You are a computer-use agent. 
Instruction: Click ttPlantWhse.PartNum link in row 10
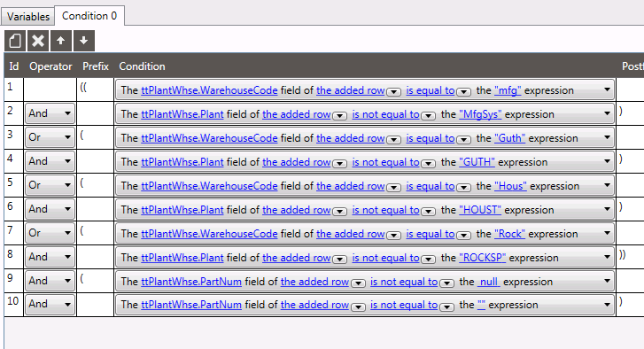click(191, 305)
